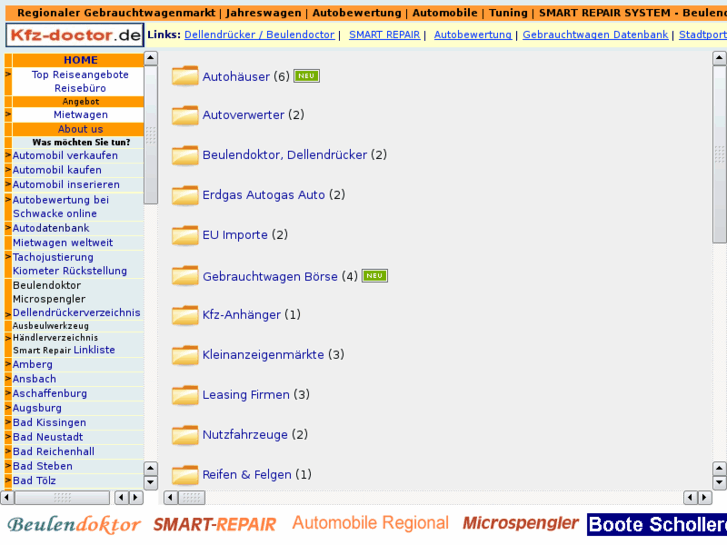Image resolution: width=727 pixels, height=545 pixels.
Task: Click the Automobile Regional banner
Action: [370, 523]
